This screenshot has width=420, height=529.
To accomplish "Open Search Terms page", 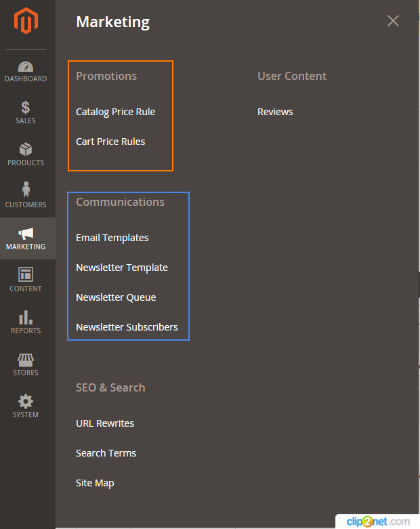I will pos(106,453).
